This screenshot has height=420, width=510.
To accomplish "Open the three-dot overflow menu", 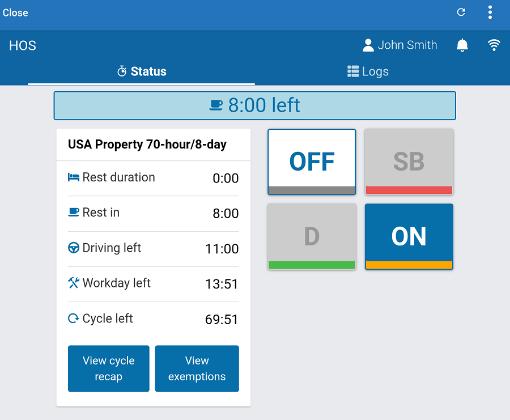I will tap(490, 12).
